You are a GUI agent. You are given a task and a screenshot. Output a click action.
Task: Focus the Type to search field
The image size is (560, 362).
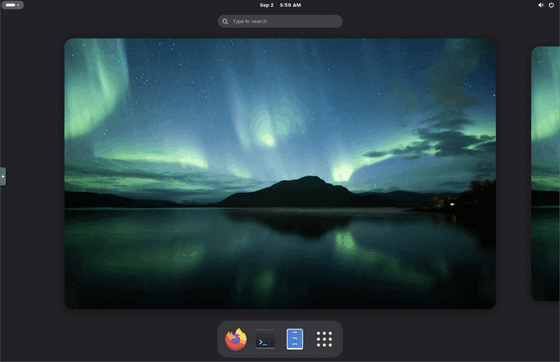click(280, 21)
